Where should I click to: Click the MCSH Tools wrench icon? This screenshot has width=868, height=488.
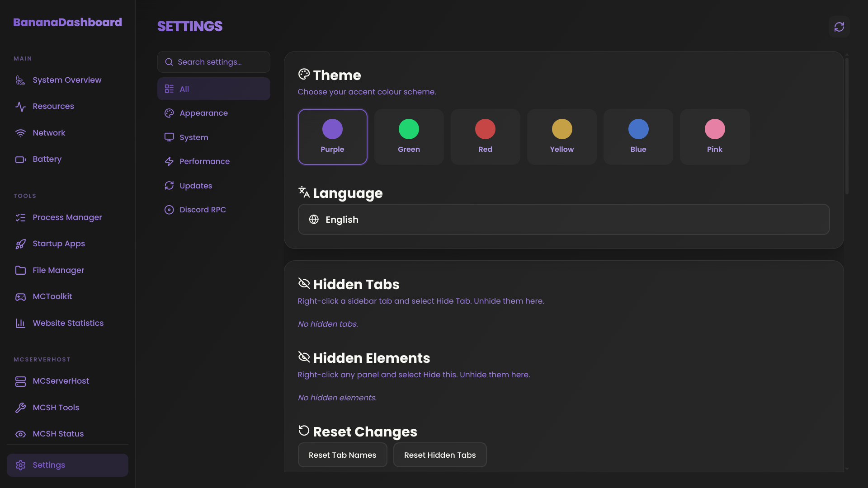point(20,408)
